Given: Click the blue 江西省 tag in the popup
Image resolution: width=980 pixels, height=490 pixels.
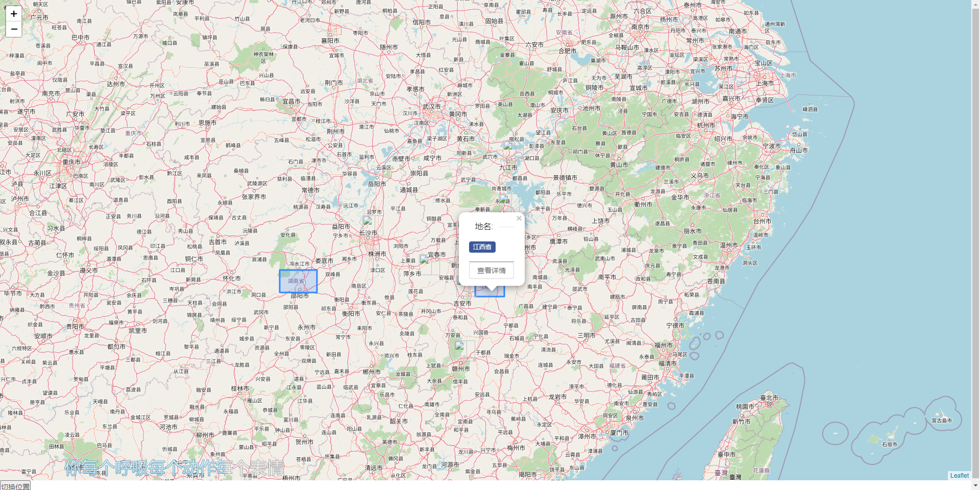Looking at the screenshot, I should coord(482,247).
